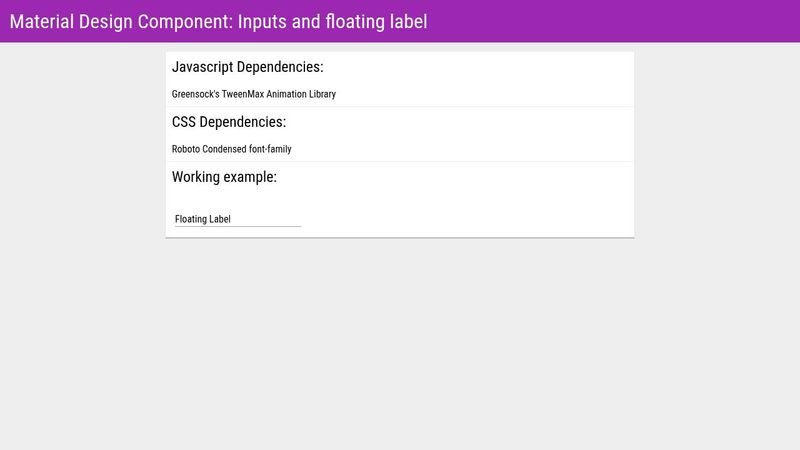The height and width of the screenshot is (450, 800).
Task: Open Greensock's TweenMax Animation Library link
Action: pos(254,94)
